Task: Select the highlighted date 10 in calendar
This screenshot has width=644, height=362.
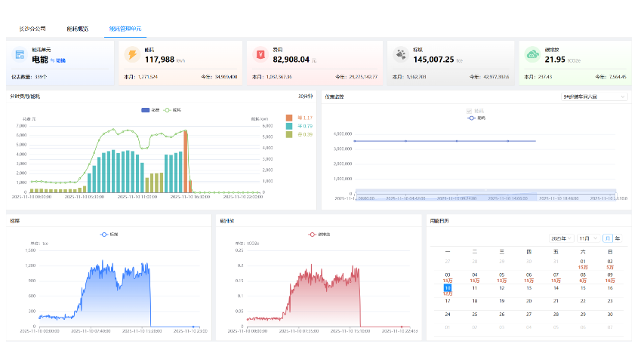Action: tap(448, 288)
